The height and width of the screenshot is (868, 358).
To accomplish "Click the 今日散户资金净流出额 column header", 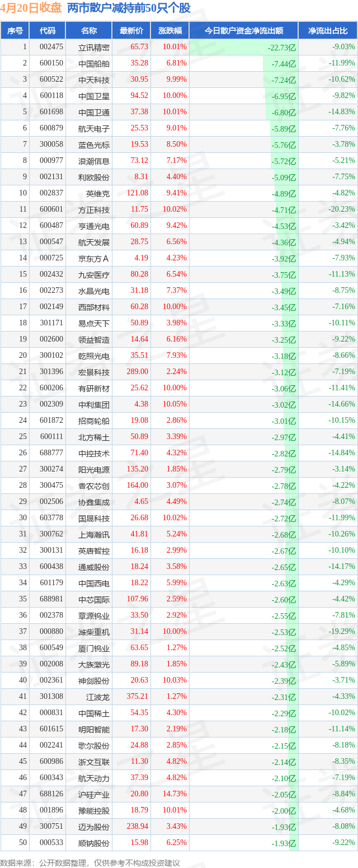I will point(244,31).
